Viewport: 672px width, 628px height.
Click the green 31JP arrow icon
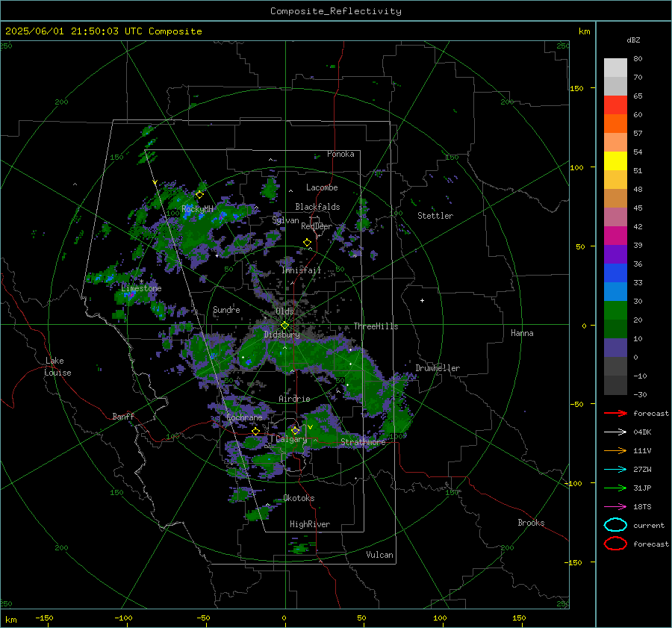click(615, 488)
